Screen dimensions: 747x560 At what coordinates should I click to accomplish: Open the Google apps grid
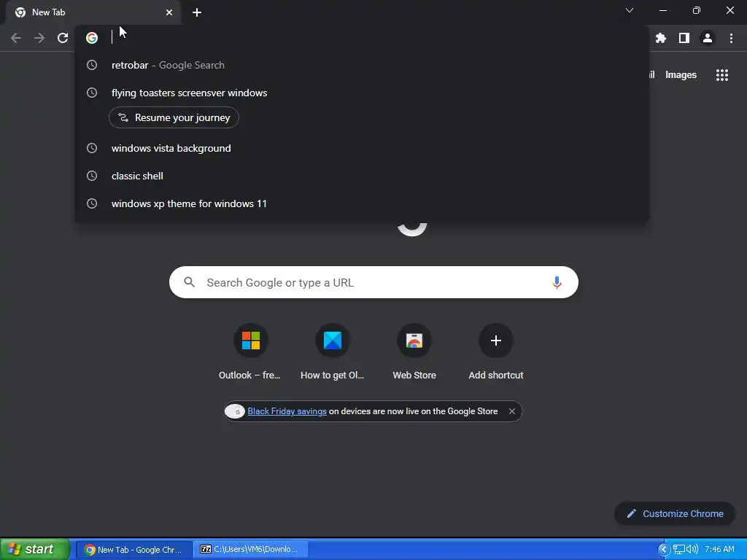coord(722,75)
